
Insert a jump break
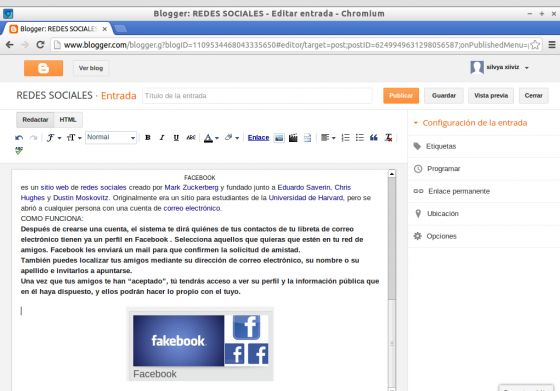click(x=308, y=138)
